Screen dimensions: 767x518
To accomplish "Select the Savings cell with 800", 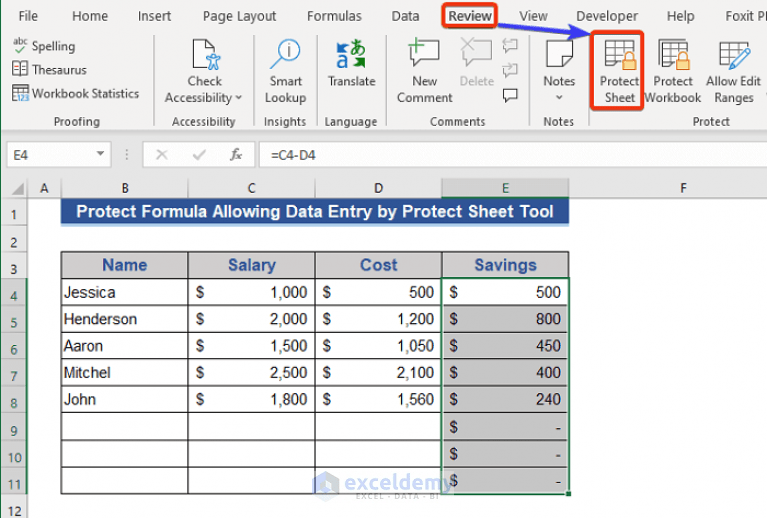I will coord(505,319).
